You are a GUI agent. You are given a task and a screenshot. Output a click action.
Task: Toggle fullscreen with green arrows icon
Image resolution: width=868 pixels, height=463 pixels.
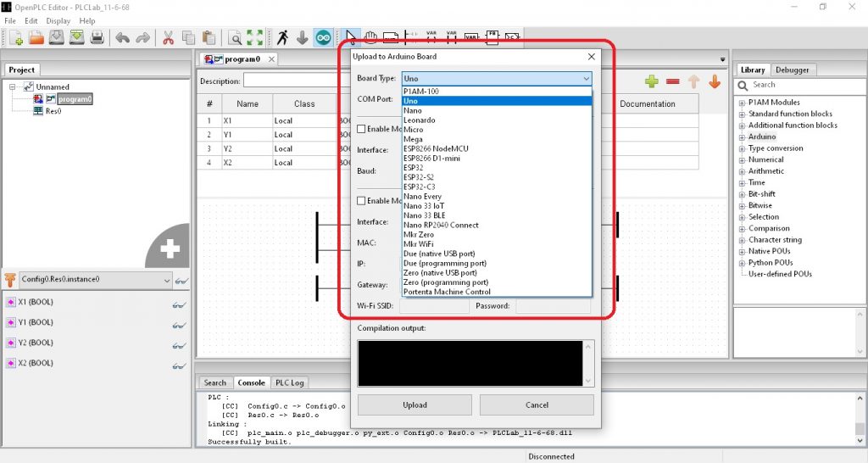coord(254,37)
